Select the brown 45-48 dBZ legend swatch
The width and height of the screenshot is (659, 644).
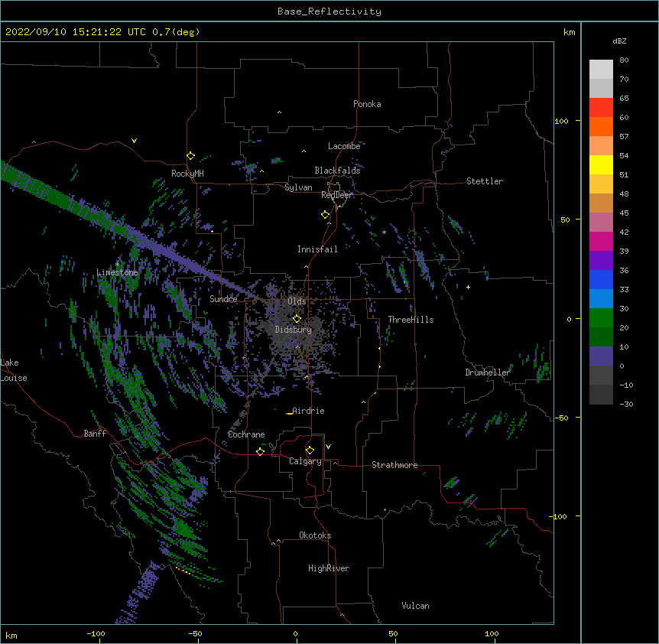pyautogui.click(x=601, y=203)
